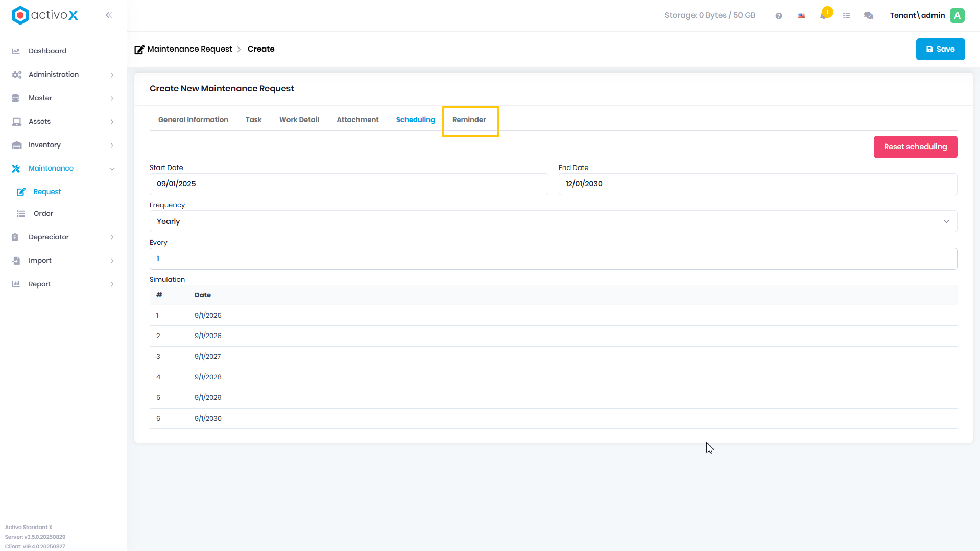Click the Inventory warehouse icon
980x551 pixels.
coord(17,145)
